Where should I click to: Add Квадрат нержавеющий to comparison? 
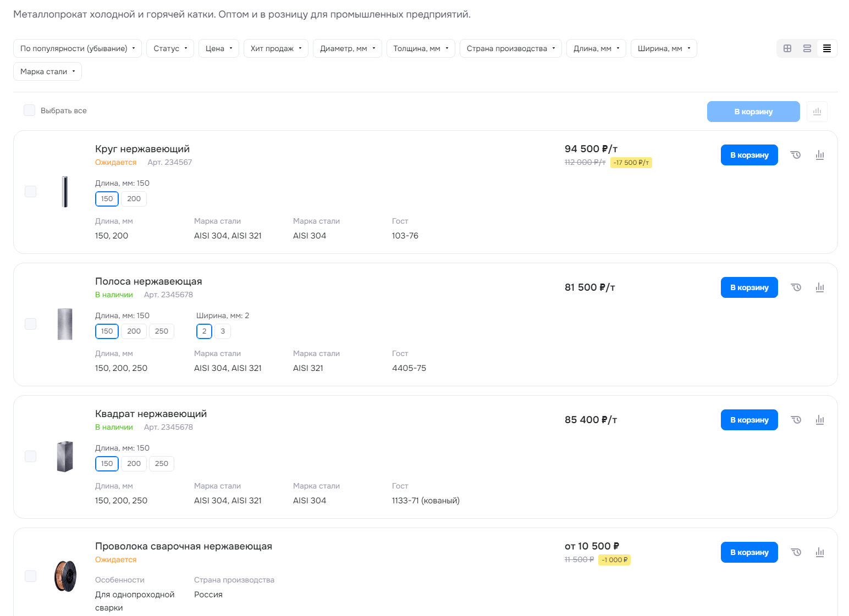point(820,420)
